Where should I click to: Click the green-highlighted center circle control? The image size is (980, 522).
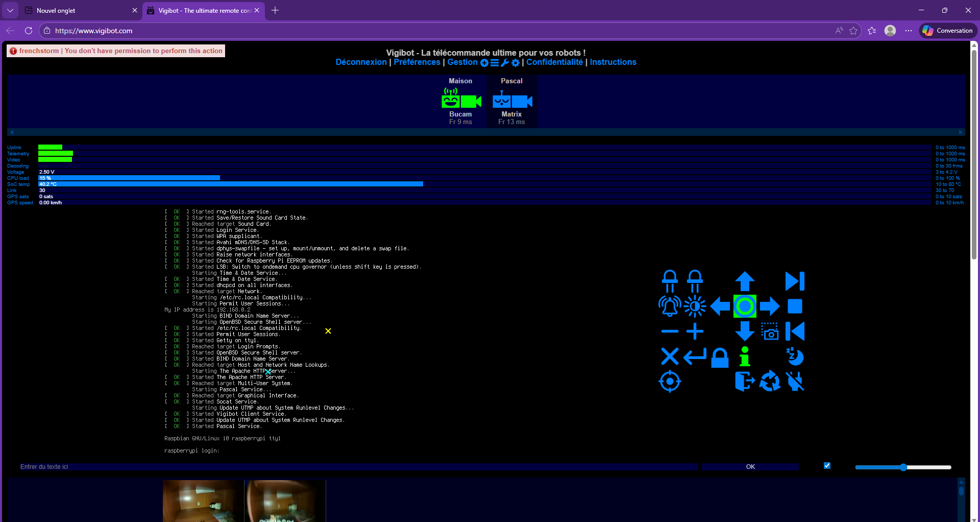click(x=745, y=306)
